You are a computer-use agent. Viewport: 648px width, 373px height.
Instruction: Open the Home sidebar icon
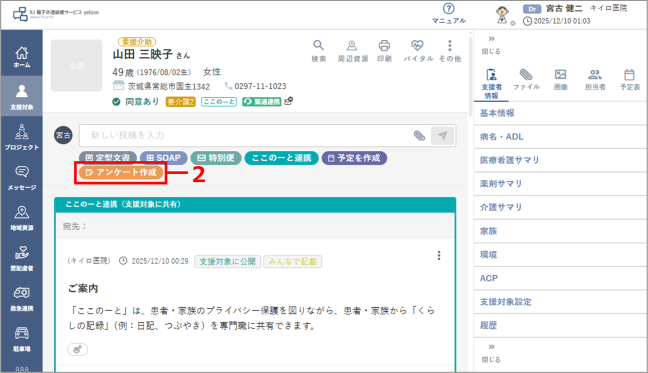[x=21, y=57]
